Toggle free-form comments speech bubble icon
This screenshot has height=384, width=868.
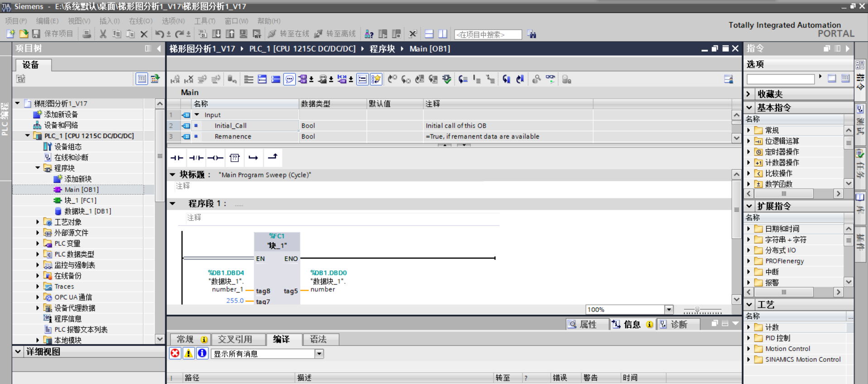[289, 79]
